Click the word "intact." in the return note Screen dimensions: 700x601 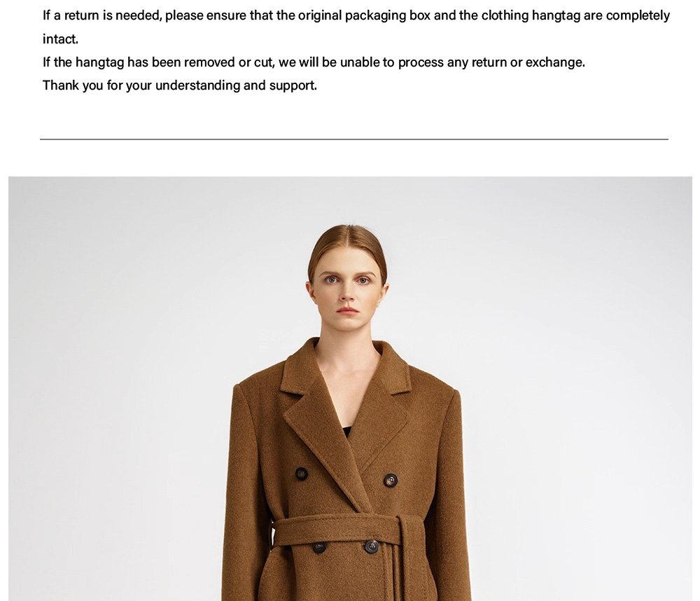(60, 39)
